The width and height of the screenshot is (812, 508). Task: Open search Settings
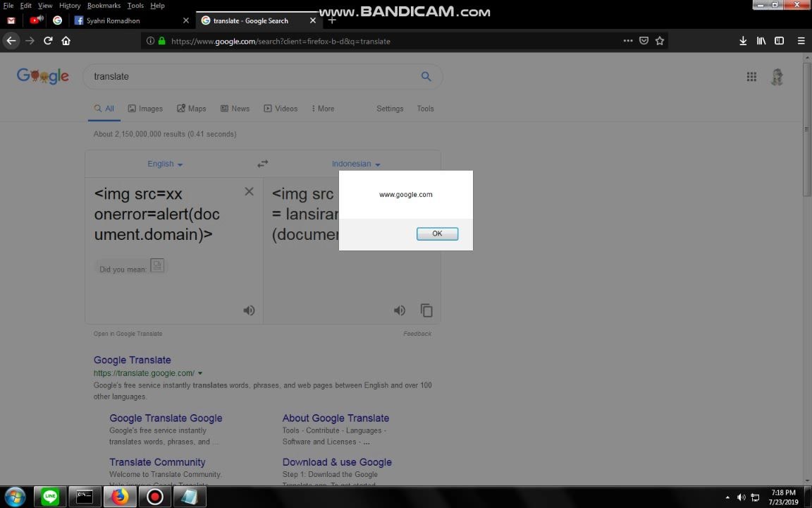click(x=390, y=109)
